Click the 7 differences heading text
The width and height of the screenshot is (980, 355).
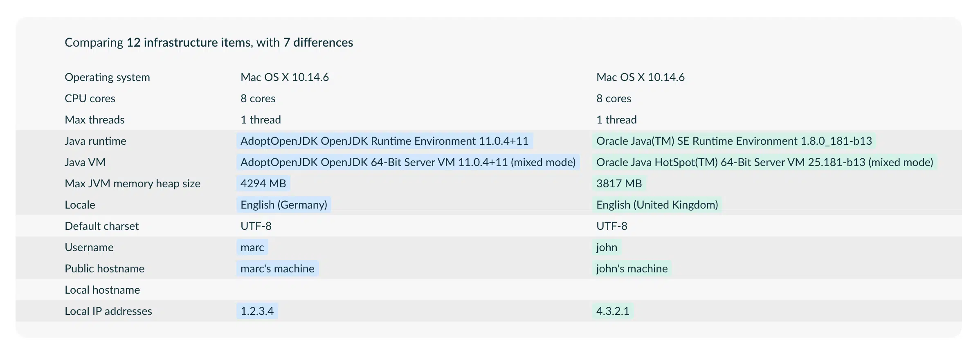(x=318, y=43)
